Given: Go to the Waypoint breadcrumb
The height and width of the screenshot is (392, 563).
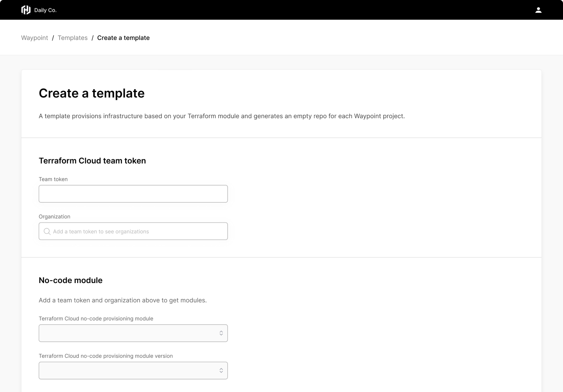Looking at the screenshot, I should (x=34, y=38).
